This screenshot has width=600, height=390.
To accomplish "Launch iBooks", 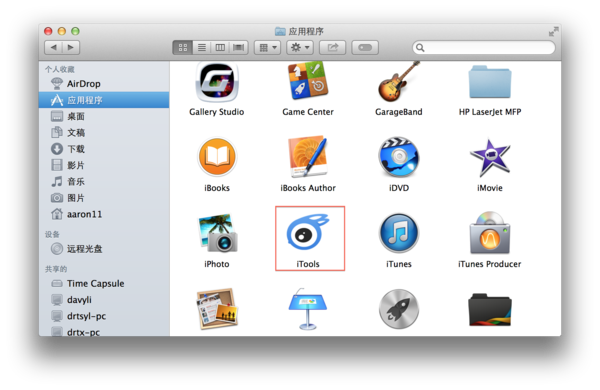I will tap(217, 157).
